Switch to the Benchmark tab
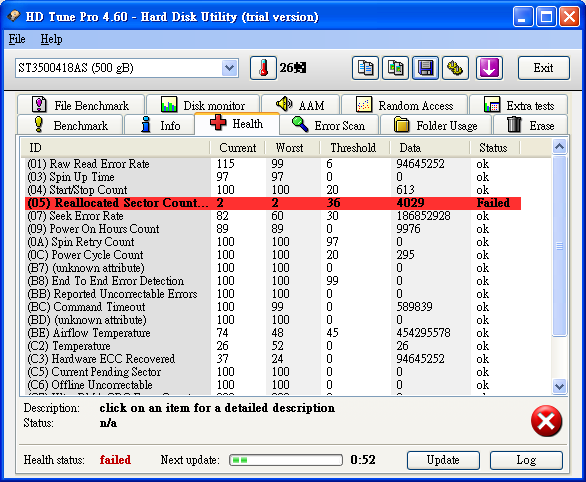The width and height of the screenshot is (586, 482). [70, 125]
